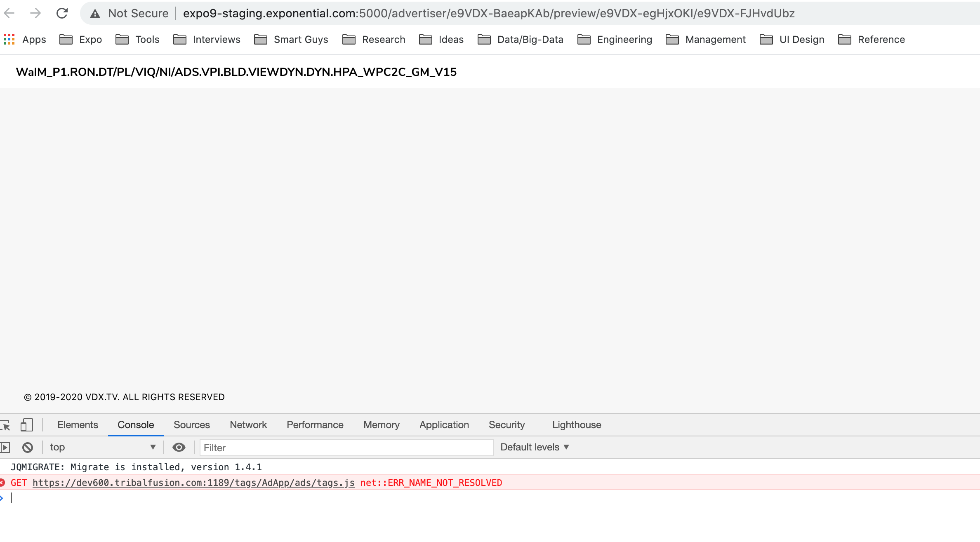Click the browser back arrow

[x=9, y=13]
